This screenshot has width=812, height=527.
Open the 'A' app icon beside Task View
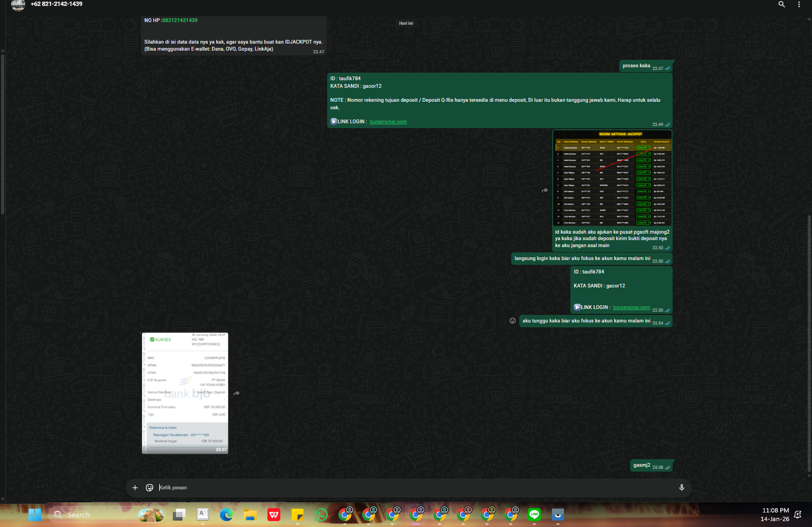(202, 515)
